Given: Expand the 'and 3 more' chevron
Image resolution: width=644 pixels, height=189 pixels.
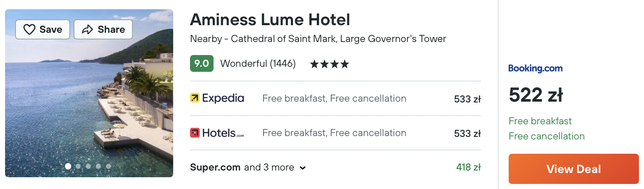Looking at the screenshot, I should pyautogui.click(x=302, y=168).
